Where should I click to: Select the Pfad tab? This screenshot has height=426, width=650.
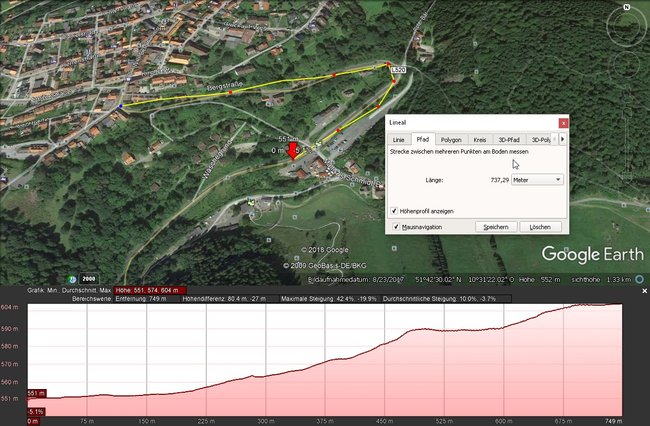tap(422, 139)
